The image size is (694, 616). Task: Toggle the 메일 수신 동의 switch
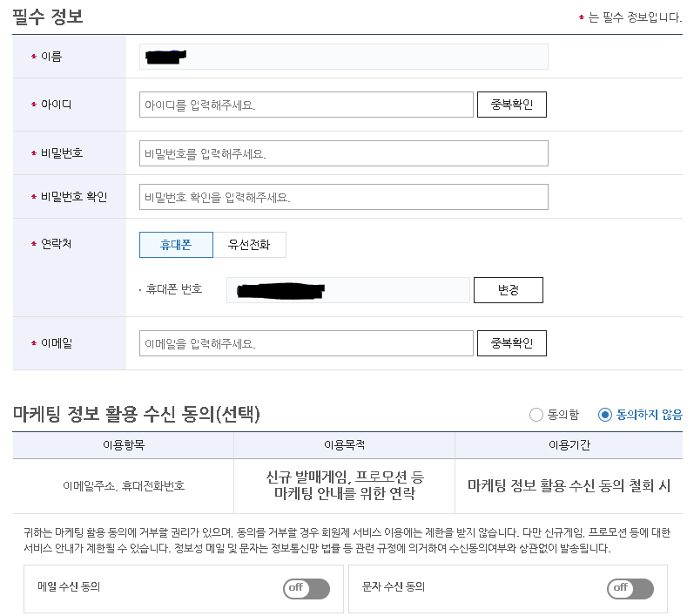point(307,588)
